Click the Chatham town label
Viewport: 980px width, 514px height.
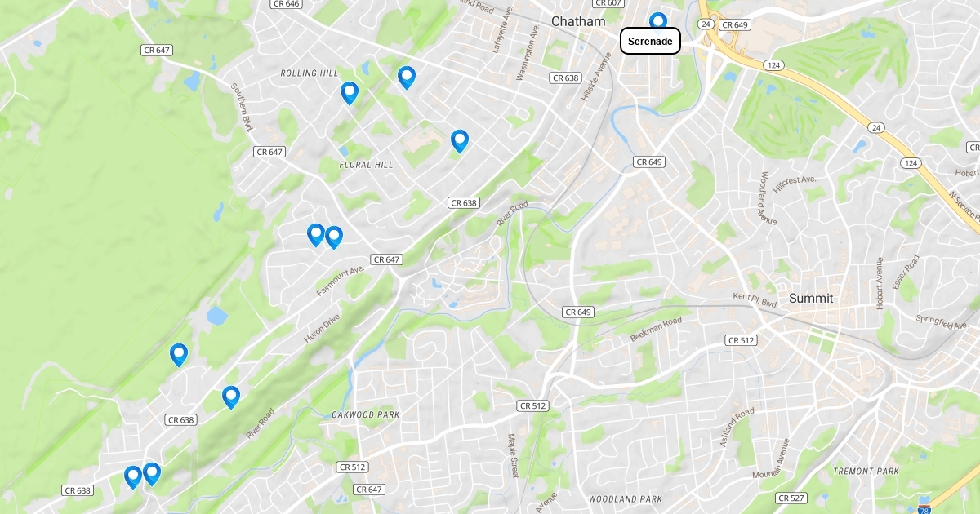point(578,21)
